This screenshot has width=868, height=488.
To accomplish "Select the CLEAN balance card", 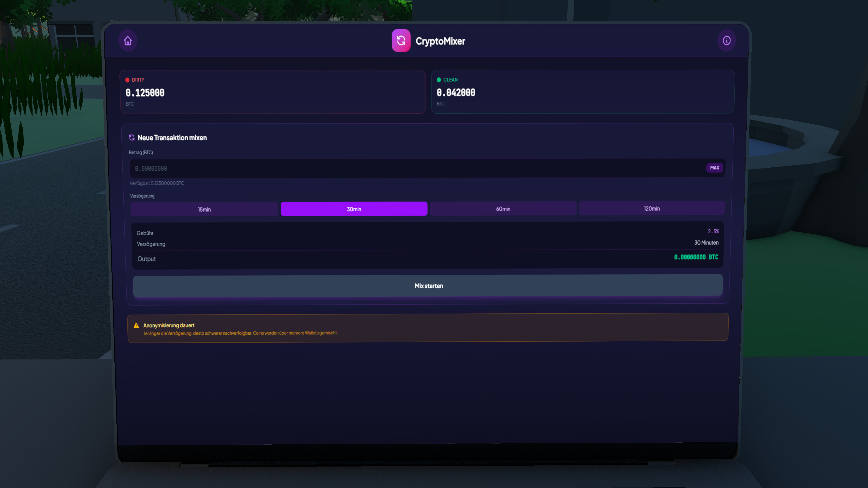I will (x=583, y=92).
